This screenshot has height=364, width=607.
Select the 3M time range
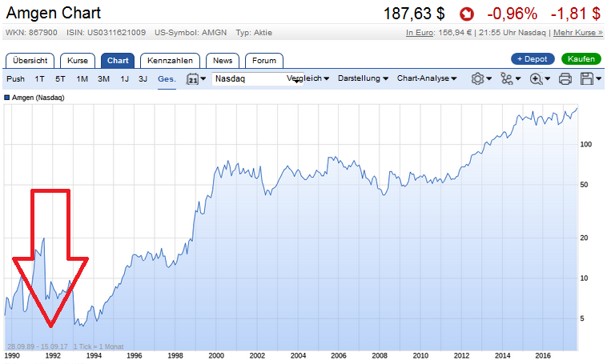point(103,79)
